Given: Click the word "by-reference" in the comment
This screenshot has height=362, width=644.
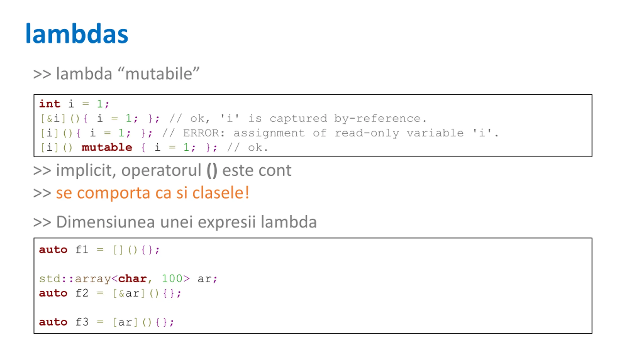Looking at the screenshot, I should coord(377,118).
